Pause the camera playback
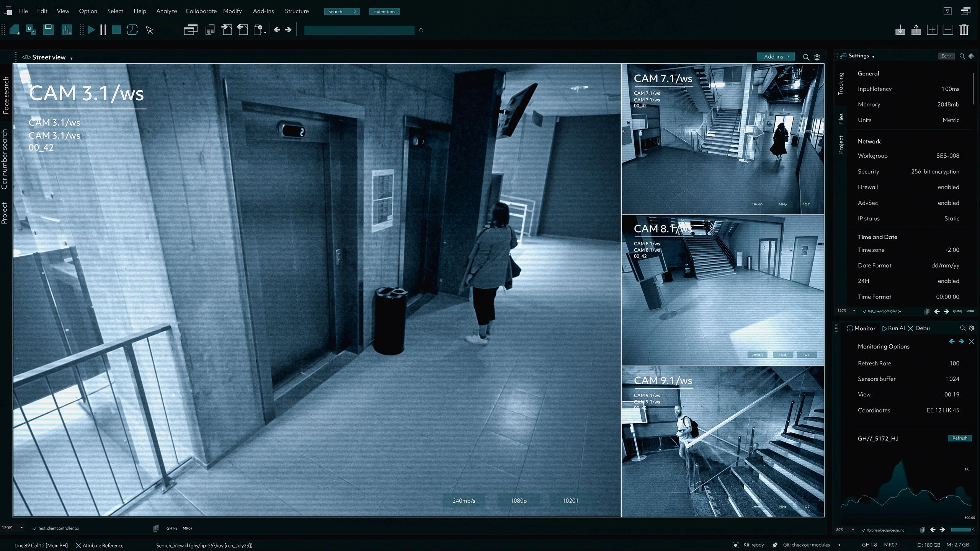Viewport: 980px width, 551px height. (x=103, y=30)
